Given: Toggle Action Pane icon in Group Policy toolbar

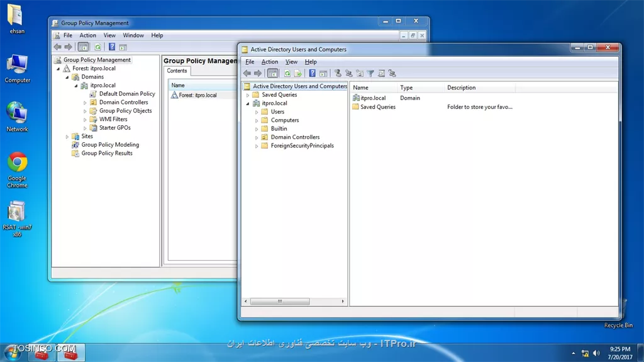Looking at the screenshot, I should [x=123, y=47].
